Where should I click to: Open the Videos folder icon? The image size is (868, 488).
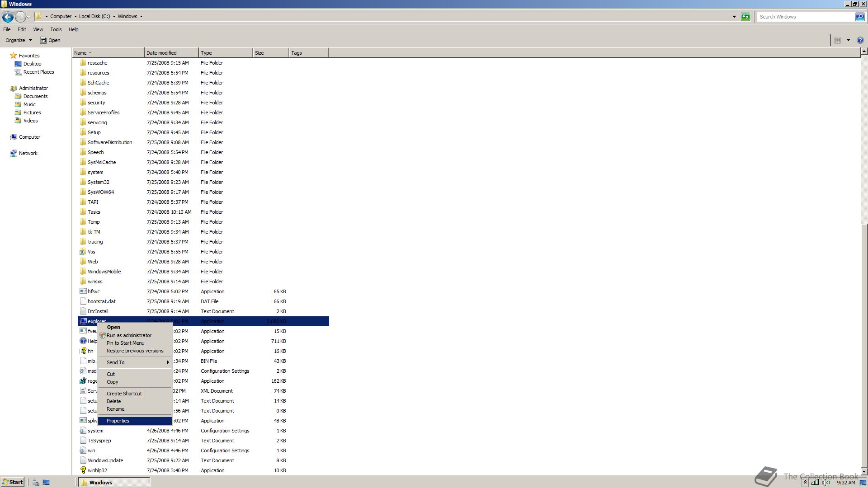18,121
